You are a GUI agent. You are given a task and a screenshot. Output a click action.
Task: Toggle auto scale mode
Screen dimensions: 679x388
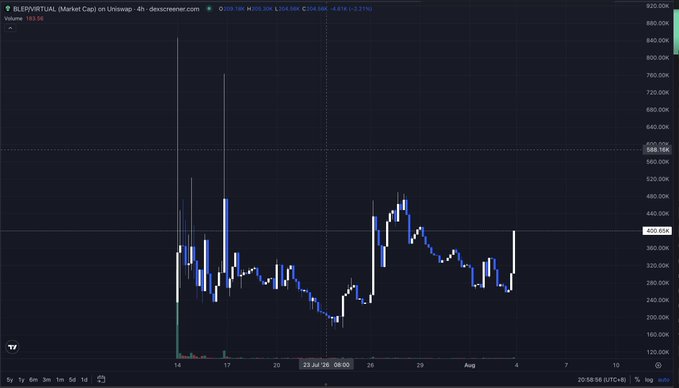pyautogui.click(x=664, y=380)
